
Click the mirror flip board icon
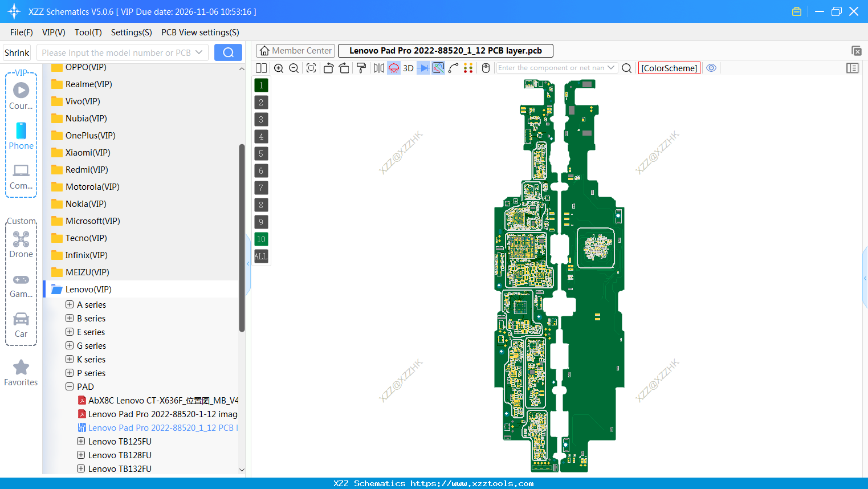(378, 68)
